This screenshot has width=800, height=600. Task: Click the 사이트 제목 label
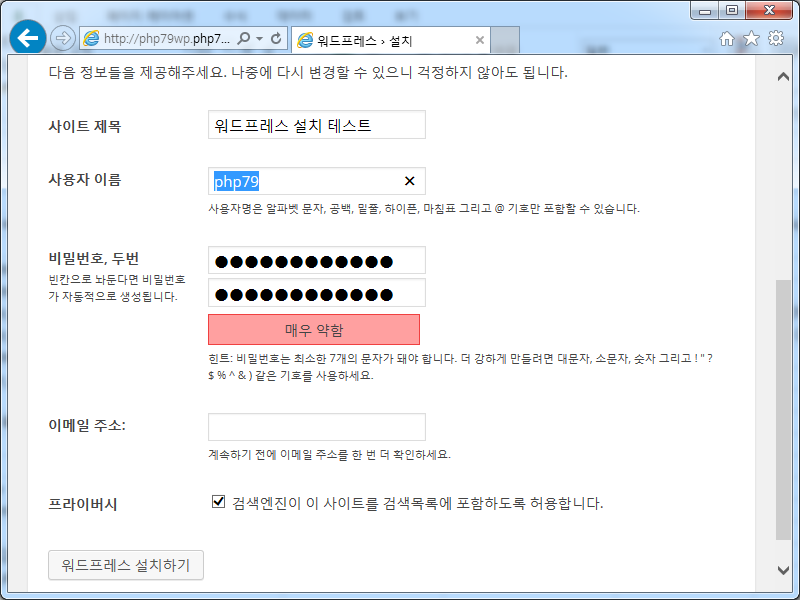tap(85, 126)
